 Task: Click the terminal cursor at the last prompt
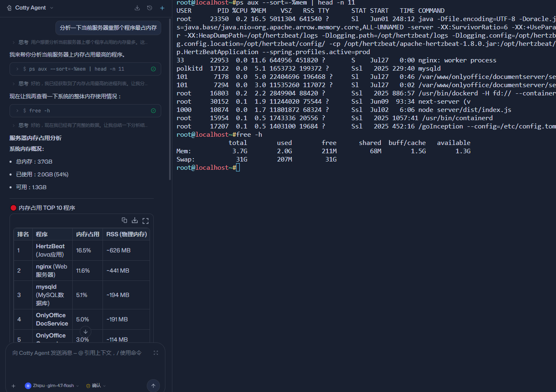click(x=238, y=168)
